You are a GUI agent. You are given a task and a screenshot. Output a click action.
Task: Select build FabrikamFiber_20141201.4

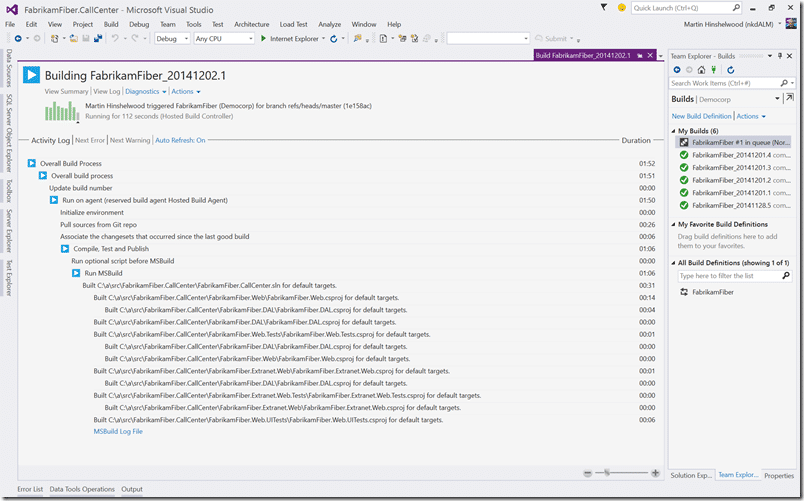(x=734, y=155)
